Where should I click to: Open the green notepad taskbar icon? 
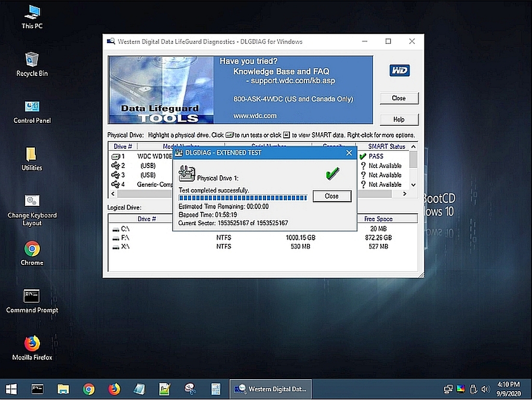tap(165, 389)
